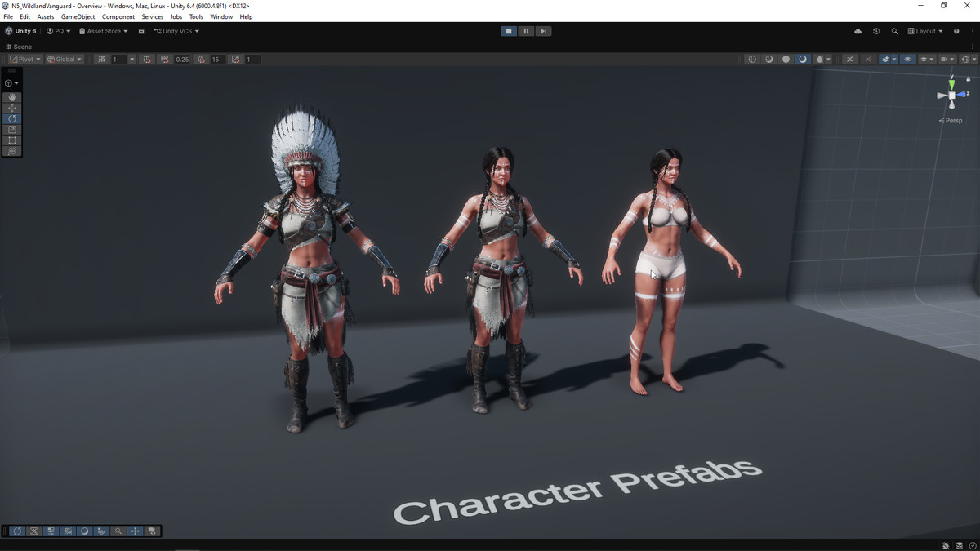Image resolution: width=980 pixels, height=551 pixels.
Task: Switch to shaded wireframe draw mode
Action: (x=769, y=60)
